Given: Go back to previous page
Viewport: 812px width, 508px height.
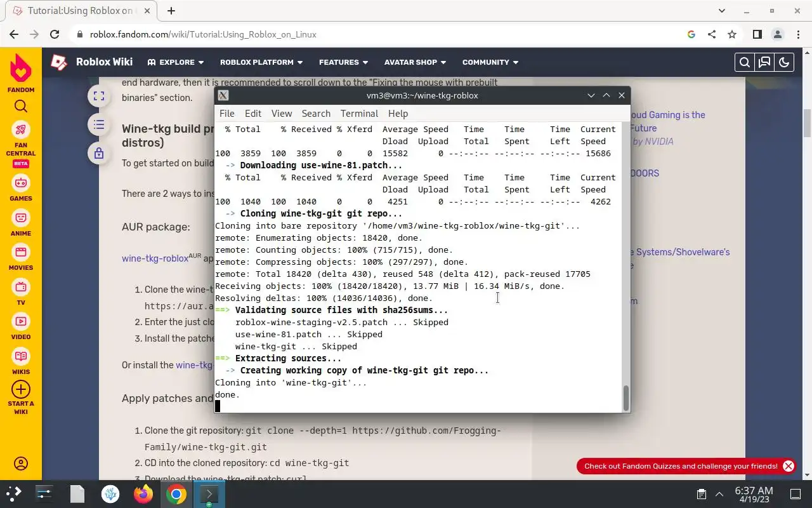Looking at the screenshot, I should pos(14,34).
